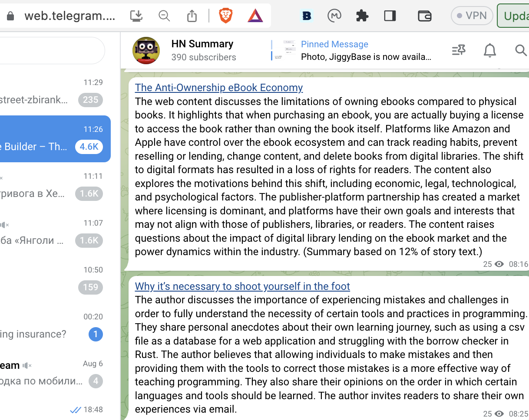Image resolution: width=529 pixels, height=420 pixels.
Task: Search within HN Summary chat
Action: pos(520,50)
